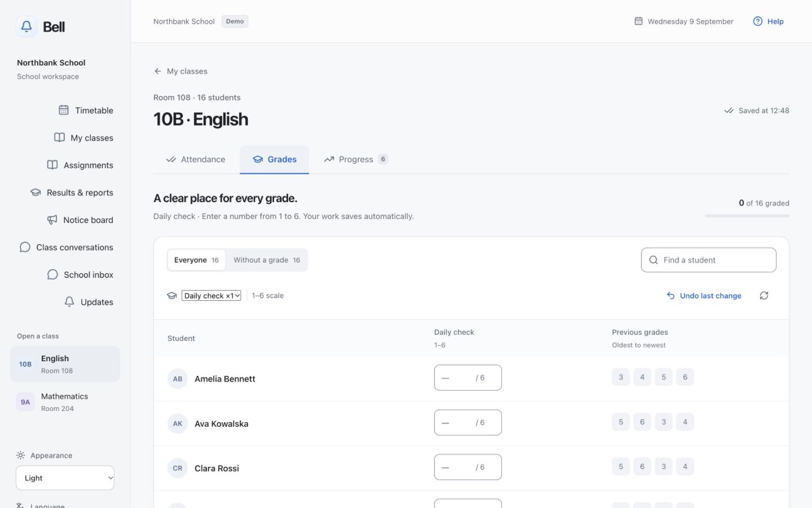The width and height of the screenshot is (812, 508).
Task: Open Results & reports
Action: pyautogui.click(x=72, y=193)
